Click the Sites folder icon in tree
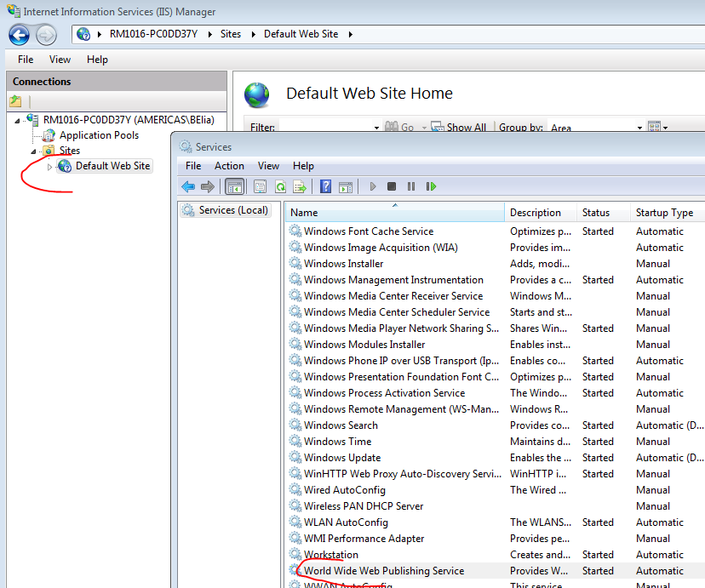 (x=49, y=151)
